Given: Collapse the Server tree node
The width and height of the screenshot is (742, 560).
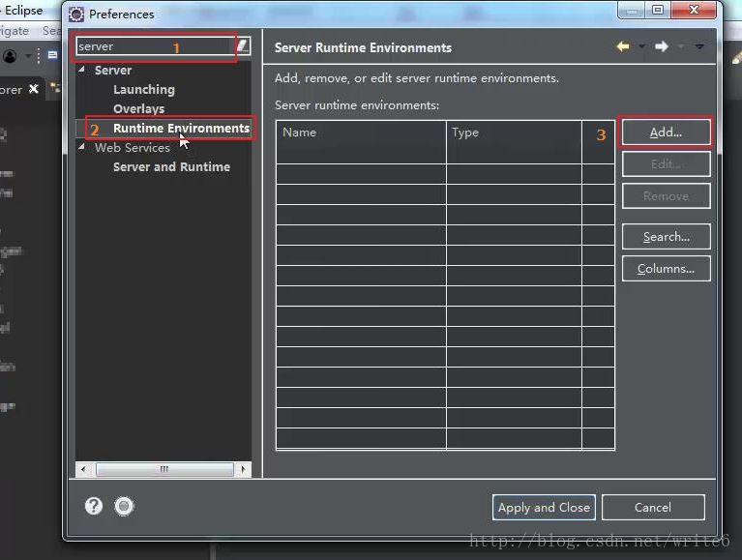Looking at the screenshot, I should (x=82, y=70).
